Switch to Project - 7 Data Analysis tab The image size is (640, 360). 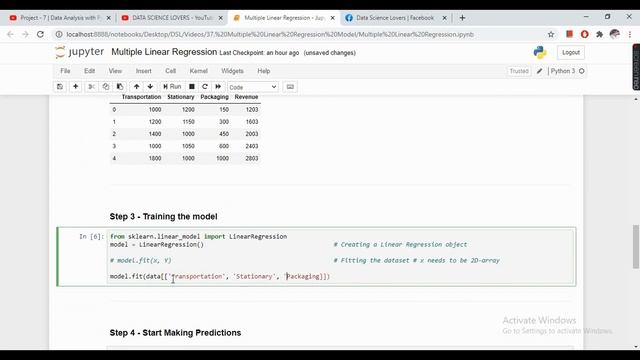59,18
